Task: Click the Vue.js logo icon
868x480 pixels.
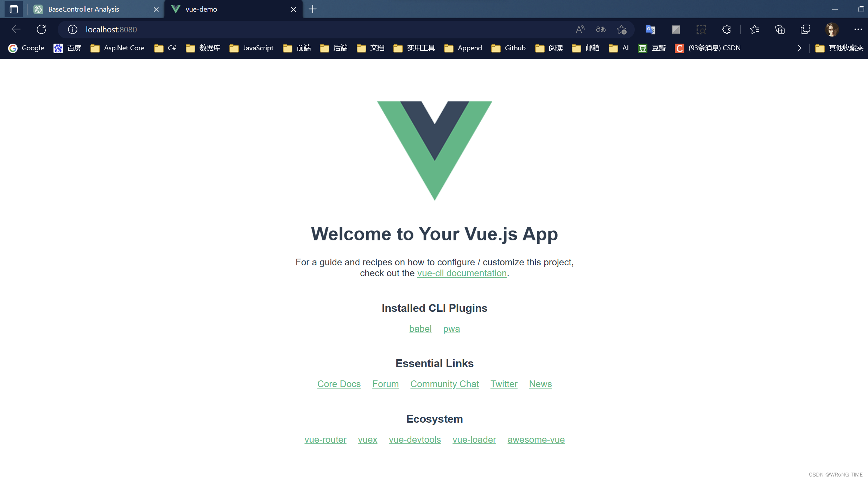Action: (x=434, y=150)
